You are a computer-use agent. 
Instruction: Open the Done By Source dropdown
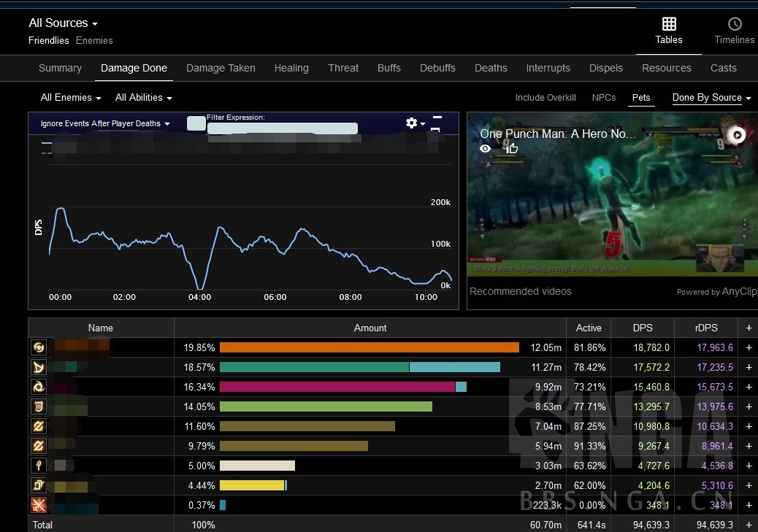pyautogui.click(x=711, y=98)
